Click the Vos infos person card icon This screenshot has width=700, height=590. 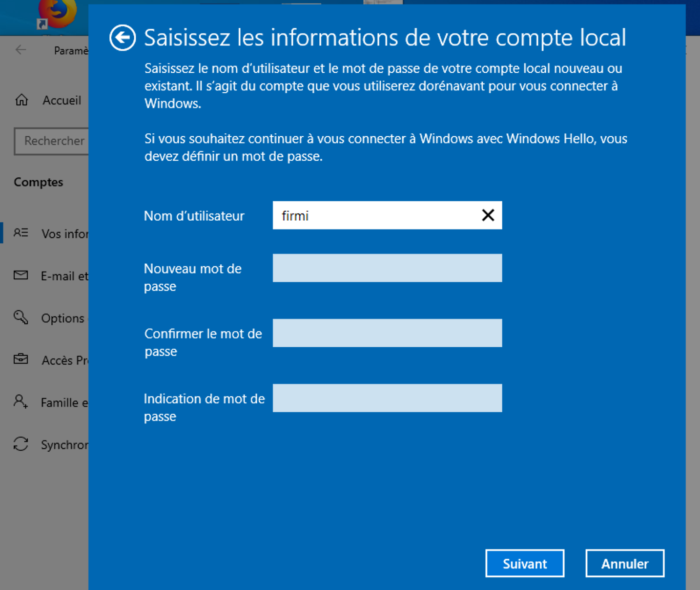(21, 233)
